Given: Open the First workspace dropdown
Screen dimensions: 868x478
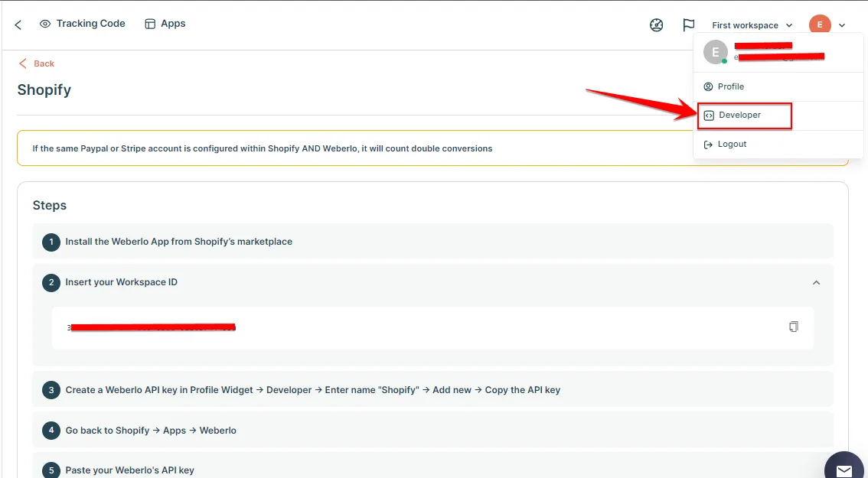Looking at the screenshot, I should pos(752,25).
